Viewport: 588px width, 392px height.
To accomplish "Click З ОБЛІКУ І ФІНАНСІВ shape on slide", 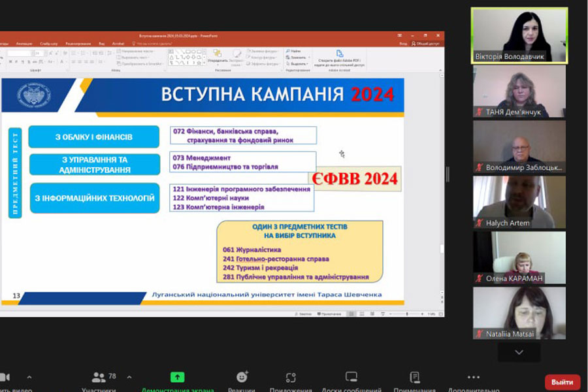I will 93,137.
